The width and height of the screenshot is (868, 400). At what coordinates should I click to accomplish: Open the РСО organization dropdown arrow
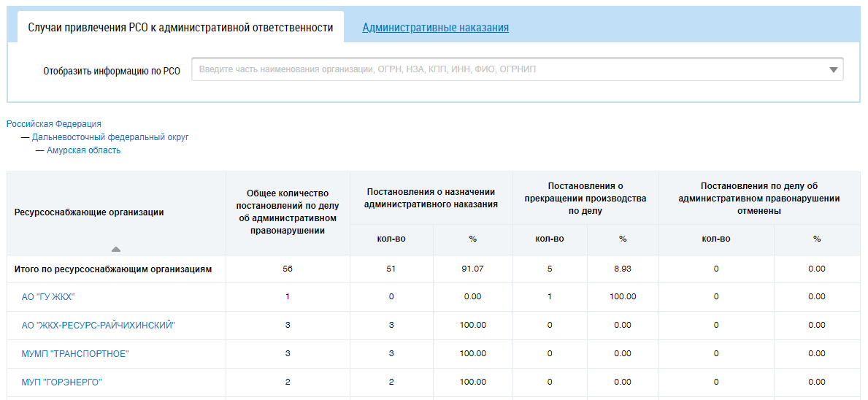833,70
